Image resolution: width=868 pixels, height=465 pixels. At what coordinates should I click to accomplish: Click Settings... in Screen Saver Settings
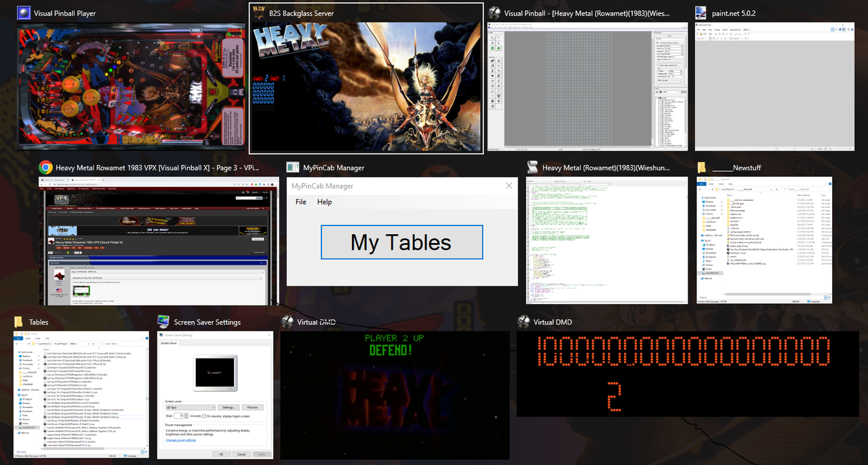point(229,407)
